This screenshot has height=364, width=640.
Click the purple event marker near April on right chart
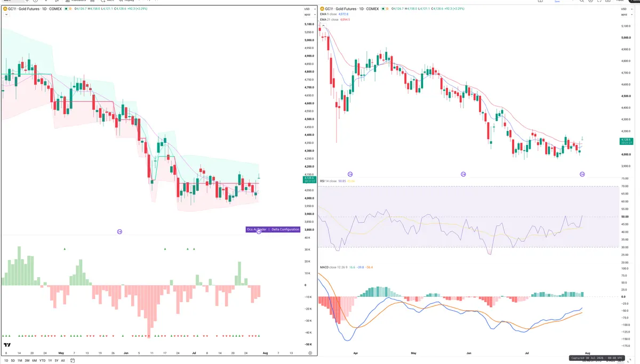350,174
